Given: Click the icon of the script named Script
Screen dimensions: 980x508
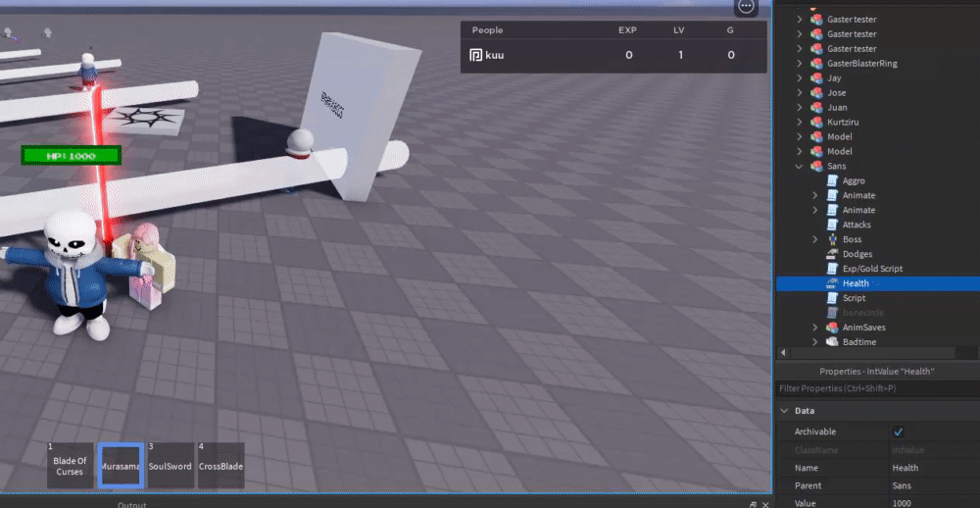Looking at the screenshot, I should tap(832, 298).
